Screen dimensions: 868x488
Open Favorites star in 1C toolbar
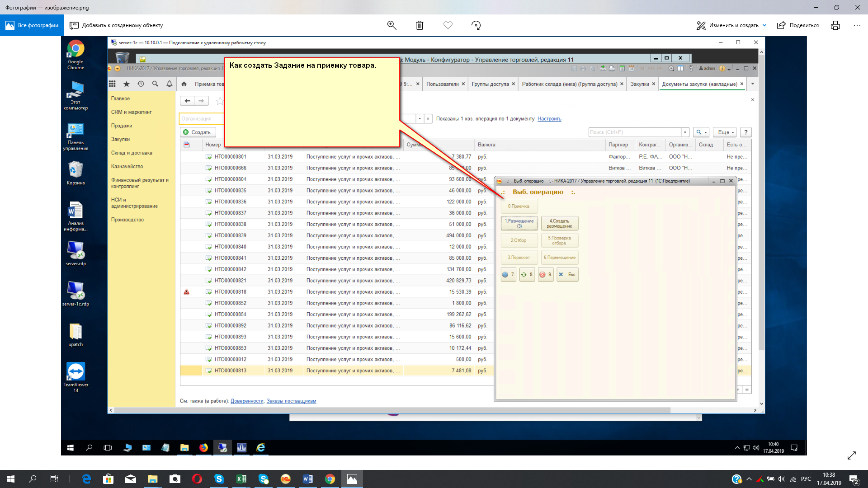click(x=127, y=84)
